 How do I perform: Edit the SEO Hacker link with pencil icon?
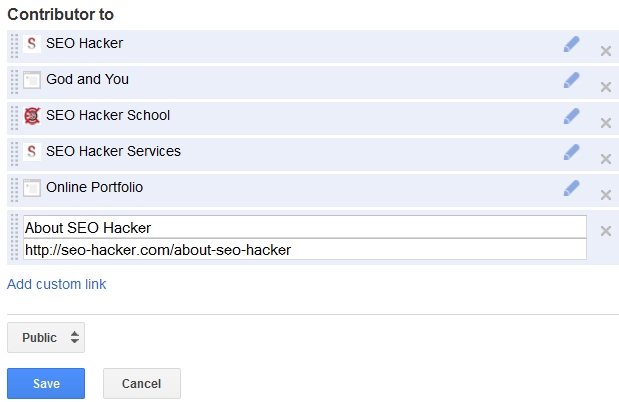pos(571,44)
